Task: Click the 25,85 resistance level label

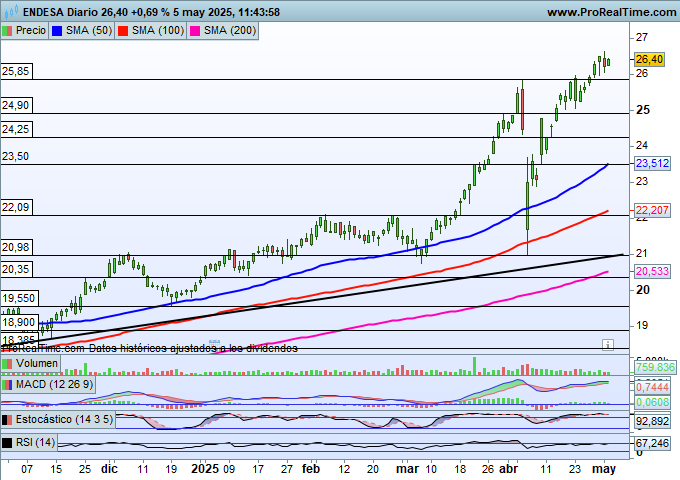Action: pos(16,71)
